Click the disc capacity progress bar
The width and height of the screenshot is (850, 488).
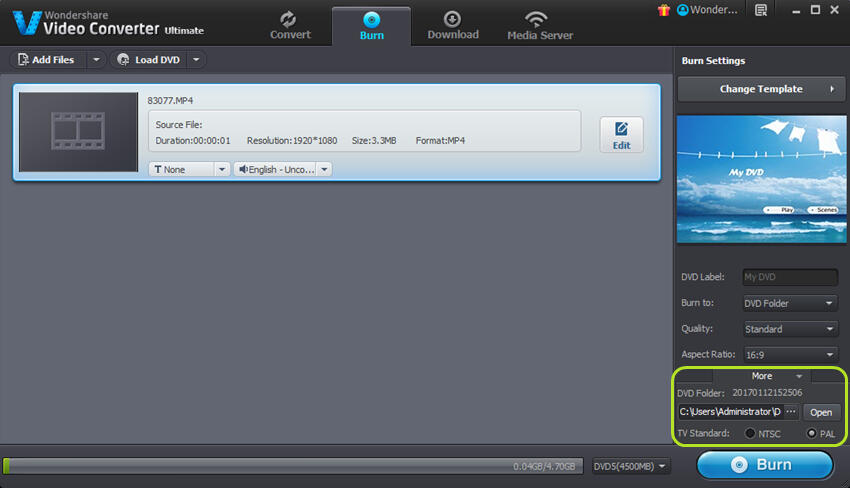[293, 466]
